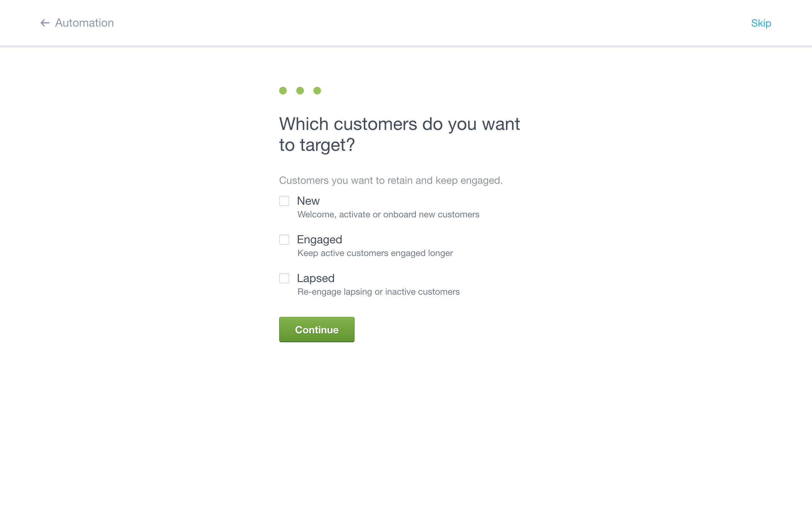
Task: Click the back arrow icon beside Automation
Action: (x=45, y=23)
